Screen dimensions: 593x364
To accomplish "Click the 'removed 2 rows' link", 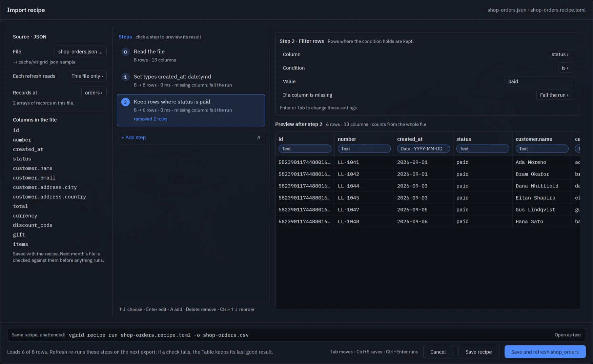I will pyautogui.click(x=150, y=119).
